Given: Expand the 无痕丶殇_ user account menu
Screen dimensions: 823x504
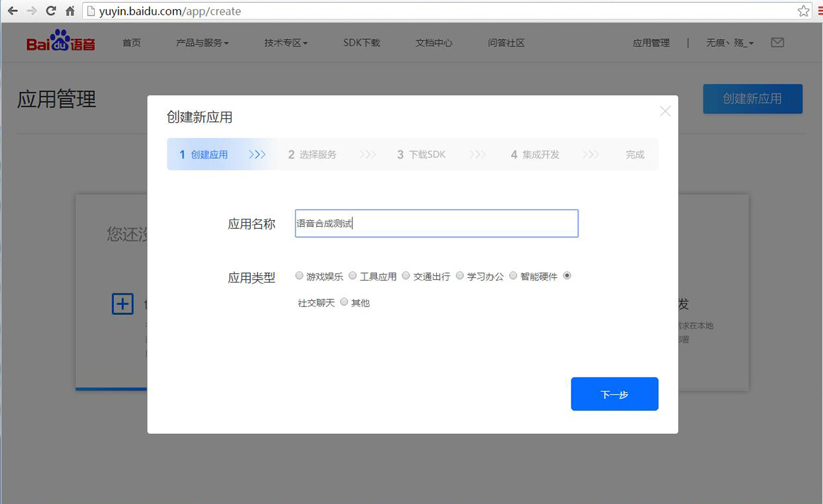Looking at the screenshot, I should pos(729,43).
